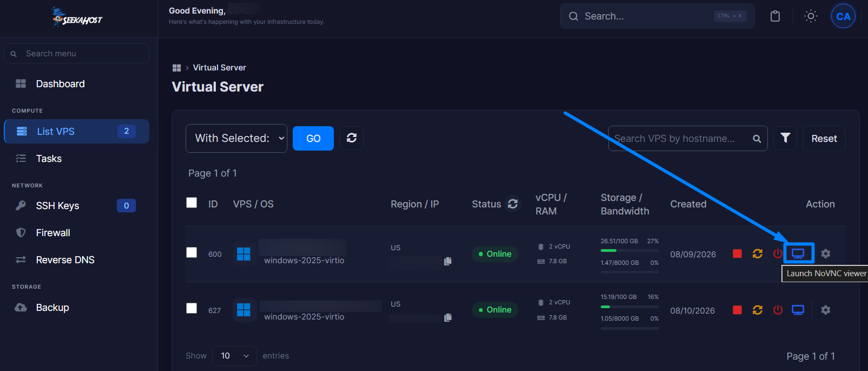Viewport: 868px width, 371px height.
Task: Open With Selected dropdown
Action: click(236, 138)
